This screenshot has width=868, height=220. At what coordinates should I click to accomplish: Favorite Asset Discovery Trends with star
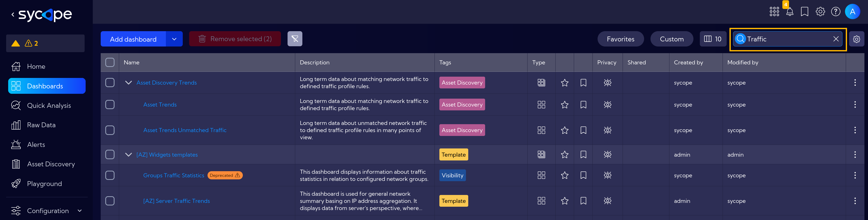[x=564, y=83]
